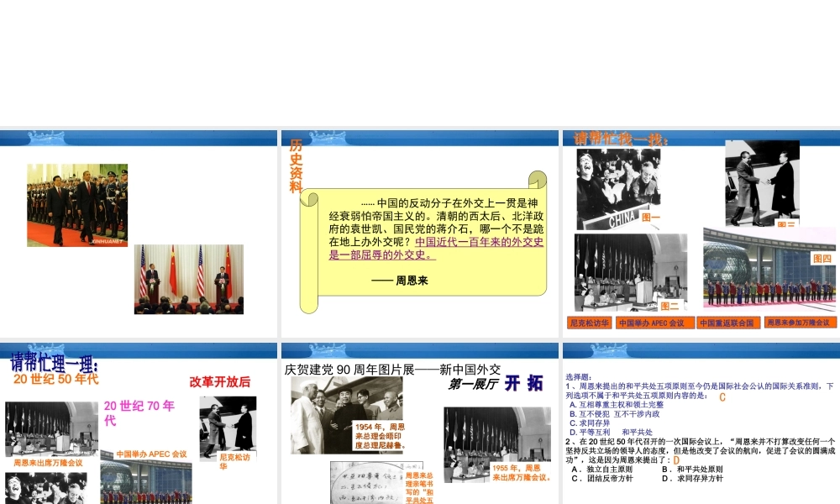
Task: Click the red heading 改革开放后
Action: [x=219, y=382]
